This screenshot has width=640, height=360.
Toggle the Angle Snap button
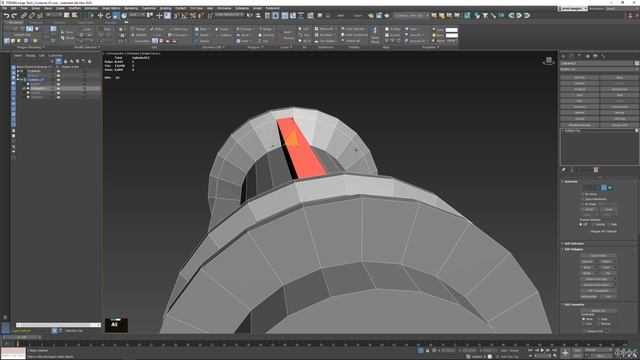point(184,16)
